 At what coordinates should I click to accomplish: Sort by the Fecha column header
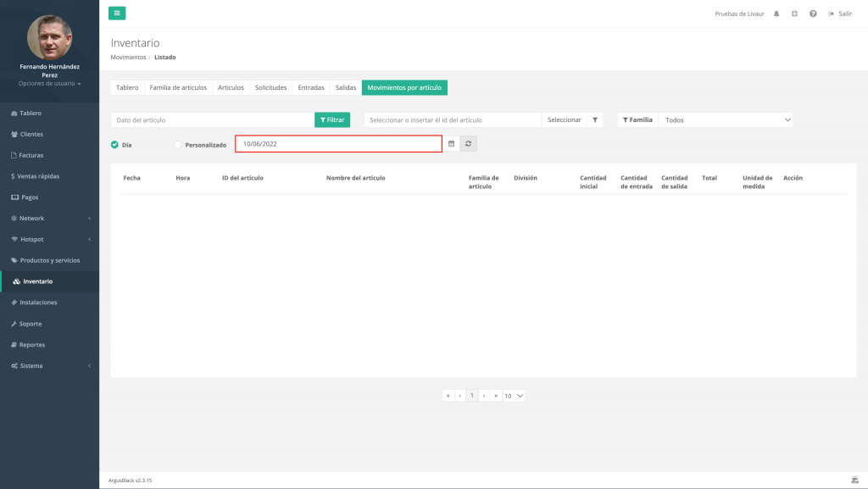131,178
